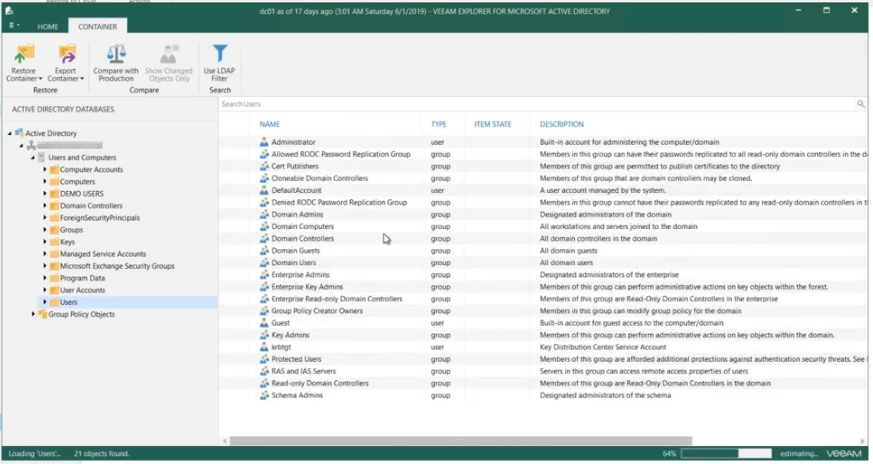The height and width of the screenshot is (464, 873).
Task: Click the Users and Computers container icon
Action: (x=42, y=158)
